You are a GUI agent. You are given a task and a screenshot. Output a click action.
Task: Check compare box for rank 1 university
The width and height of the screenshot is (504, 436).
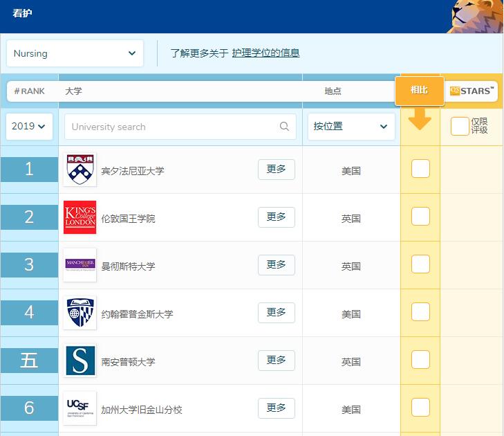point(420,169)
